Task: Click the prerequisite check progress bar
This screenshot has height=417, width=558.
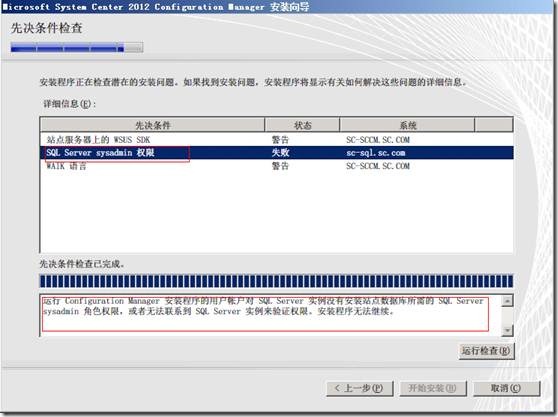Action: tap(276, 281)
